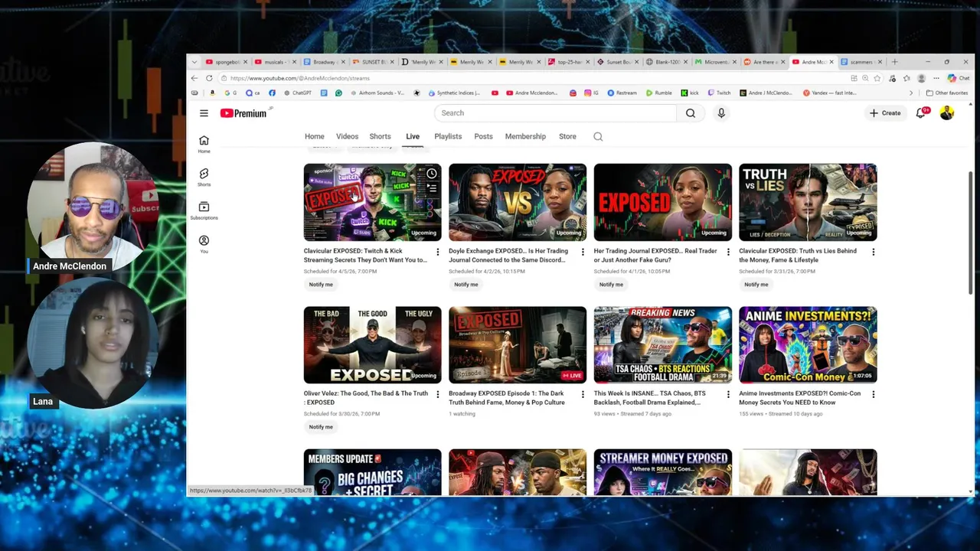Open the browser Copilot Chat button

point(959,78)
